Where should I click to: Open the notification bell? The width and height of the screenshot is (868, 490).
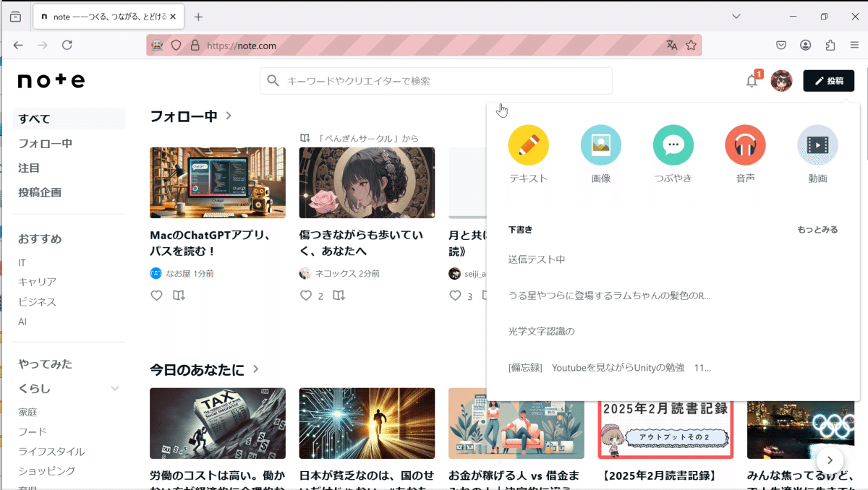(x=752, y=81)
